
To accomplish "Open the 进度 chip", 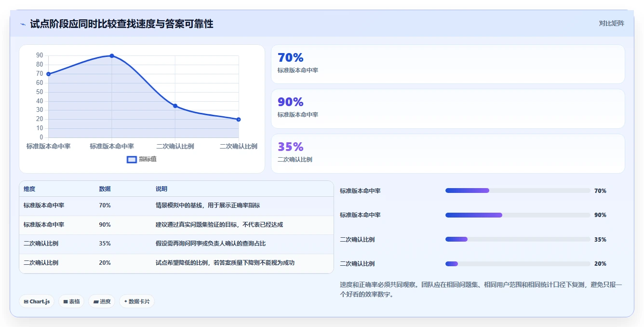I will coord(102,301).
